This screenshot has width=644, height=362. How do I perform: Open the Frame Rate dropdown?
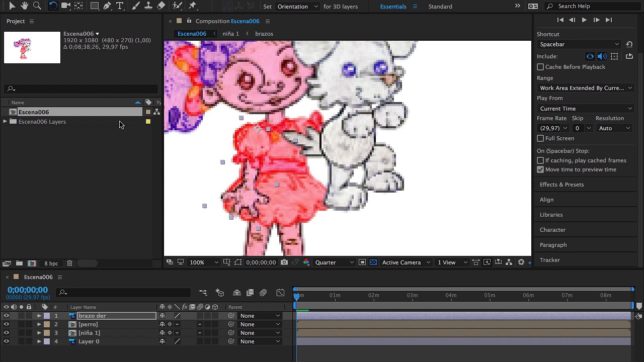pyautogui.click(x=553, y=128)
